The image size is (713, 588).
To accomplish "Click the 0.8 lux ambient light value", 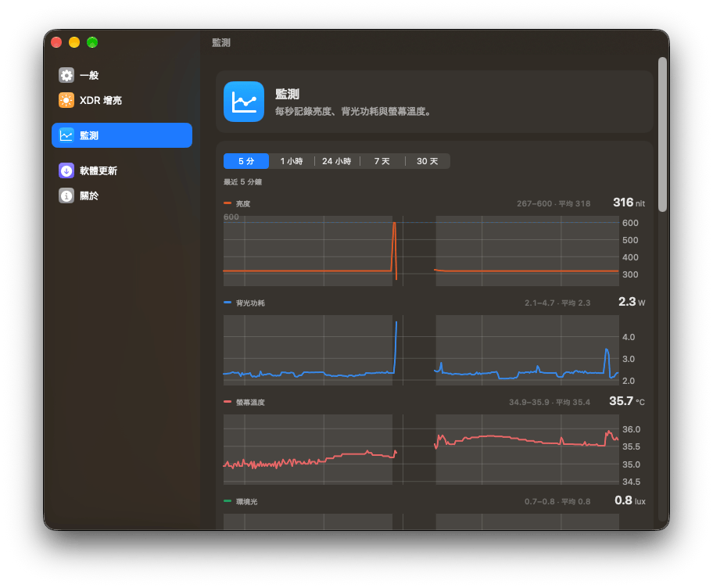I will coord(630,500).
